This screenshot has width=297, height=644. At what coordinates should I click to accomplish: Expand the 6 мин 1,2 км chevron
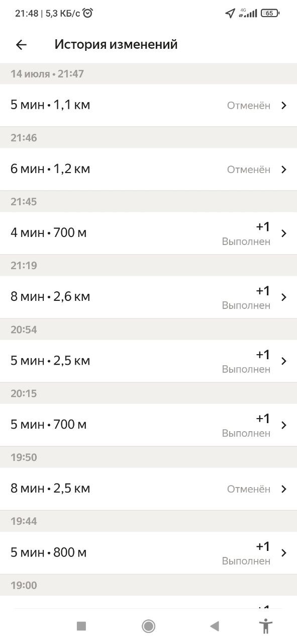click(x=284, y=170)
